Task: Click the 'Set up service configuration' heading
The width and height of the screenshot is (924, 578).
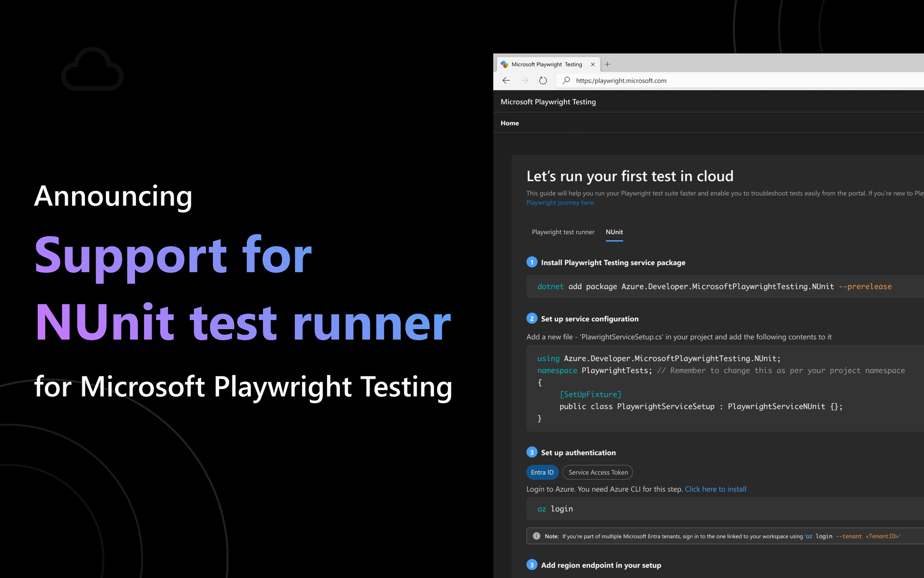Action: [x=590, y=319]
